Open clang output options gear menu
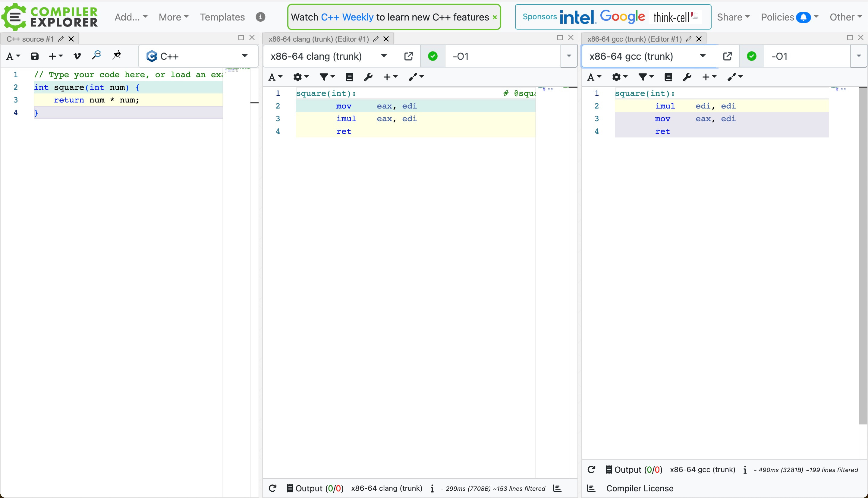The width and height of the screenshot is (868, 498). [301, 77]
